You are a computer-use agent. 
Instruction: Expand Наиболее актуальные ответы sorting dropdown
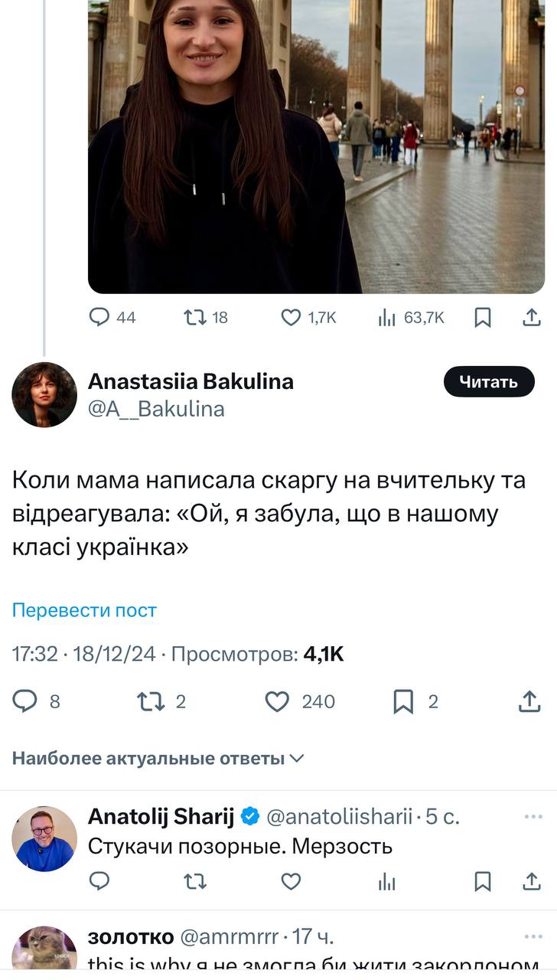(158, 759)
